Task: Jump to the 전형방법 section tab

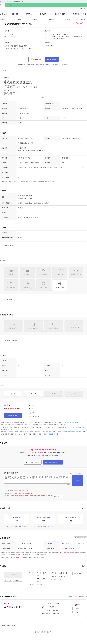Action: coord(67,20)
